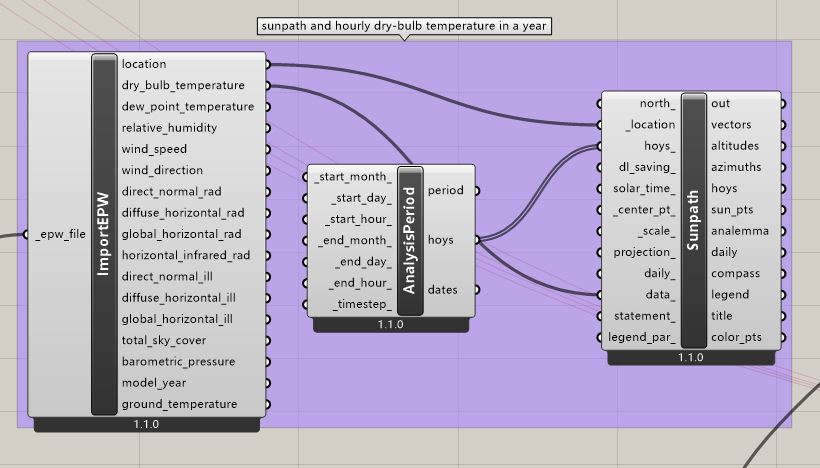The width and height of the screenshot is (820, 468).
Task: Click AnalysisPeriod period output
Action: point(446,190)
